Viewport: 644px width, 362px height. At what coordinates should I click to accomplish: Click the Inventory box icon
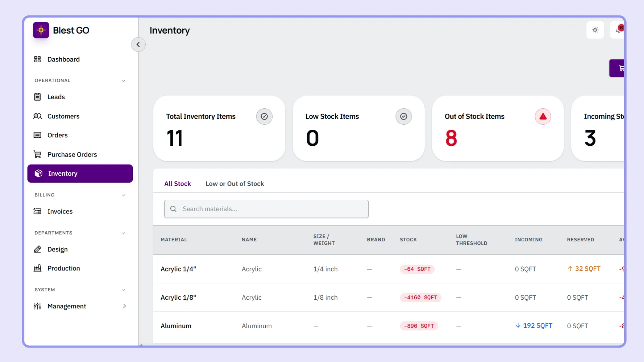39,173
